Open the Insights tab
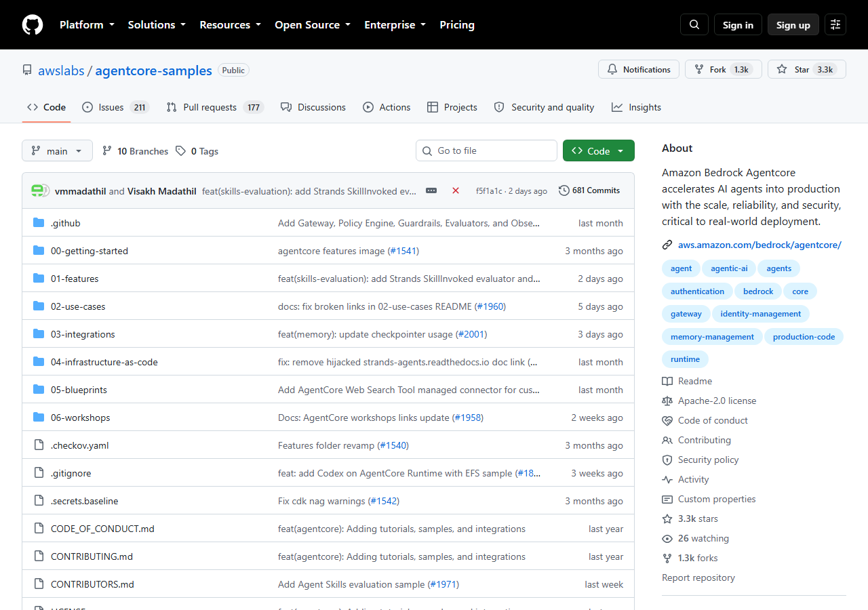Screen dimensions: 868x610 636,107
